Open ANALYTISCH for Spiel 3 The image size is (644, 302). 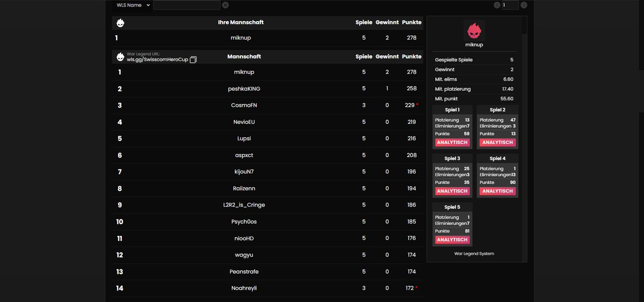click(x=452, y=191)
